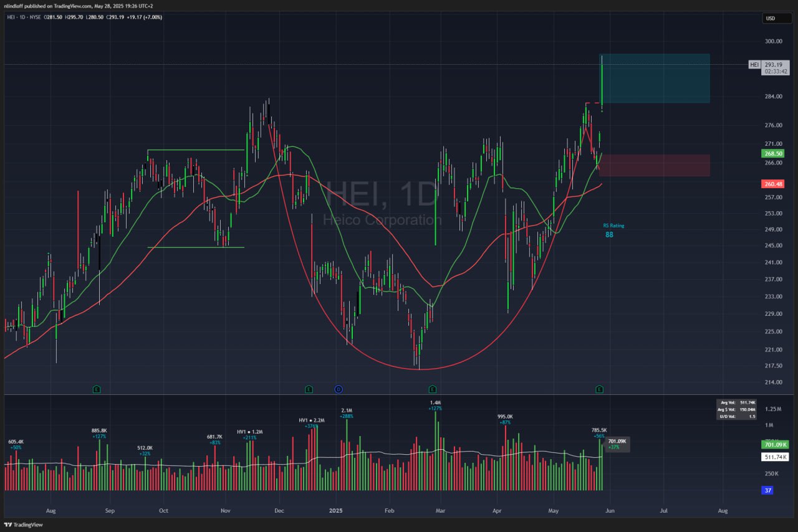Click the late-August earnings E marker
The width and height of the screenshot is (798, 532).
click(97, 389)
